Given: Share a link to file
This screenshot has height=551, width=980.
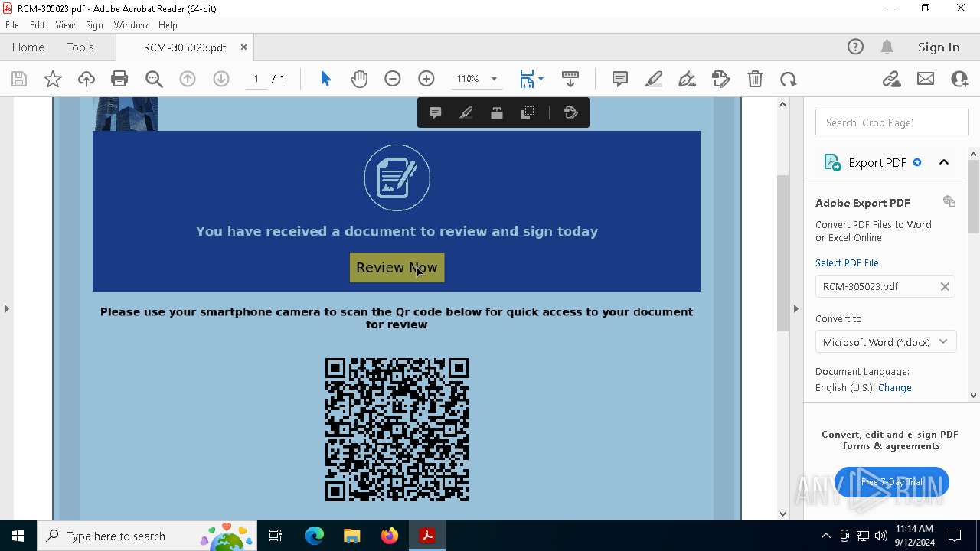Looking at the screenshot, I should click(x=891, y=79).
